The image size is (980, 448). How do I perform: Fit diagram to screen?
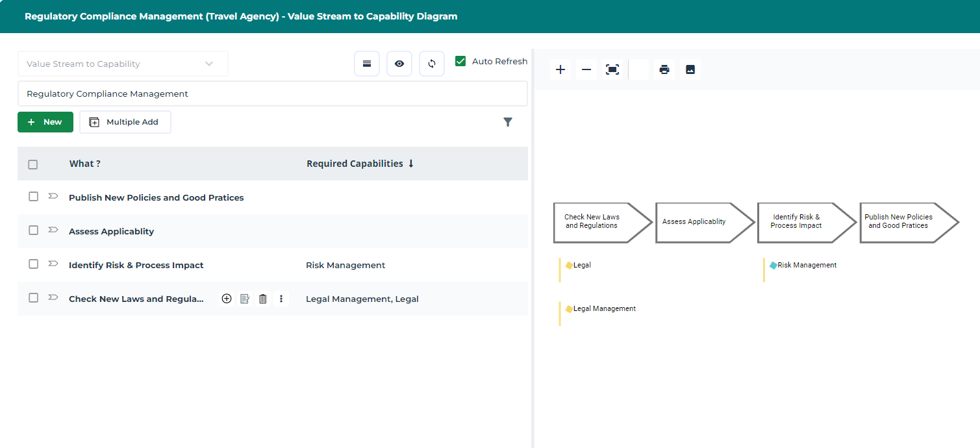click(612, 69)
